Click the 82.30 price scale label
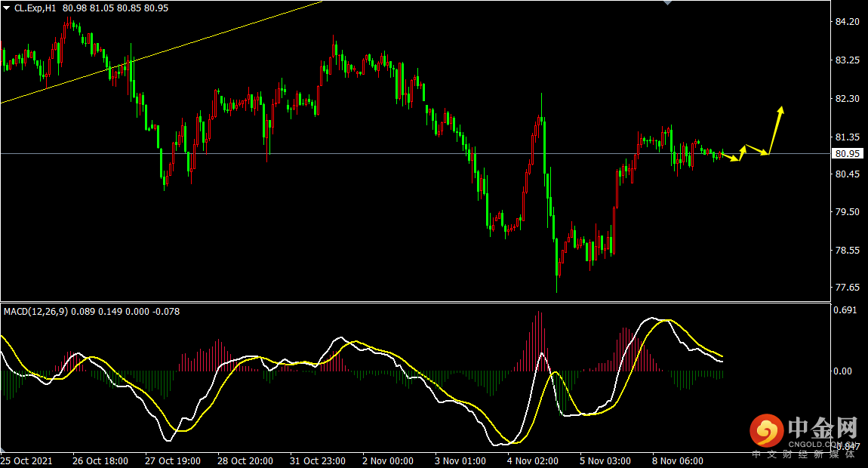 847,99
